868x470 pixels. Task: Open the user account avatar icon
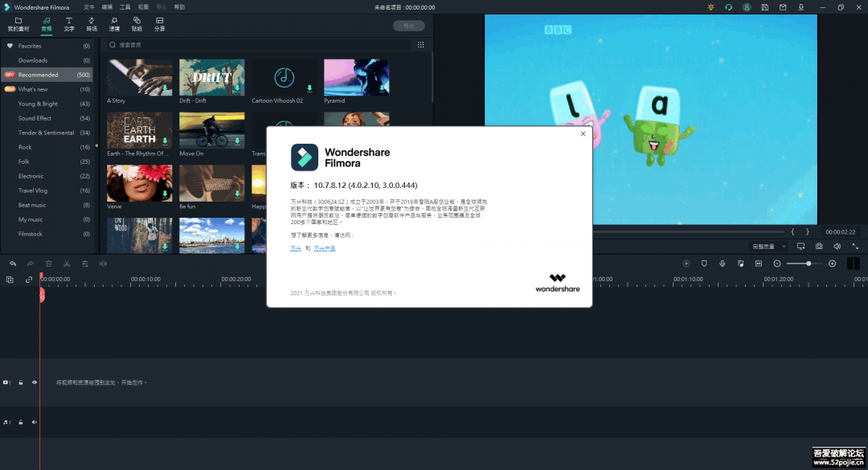pyautogui.click(x=747, y=7)
